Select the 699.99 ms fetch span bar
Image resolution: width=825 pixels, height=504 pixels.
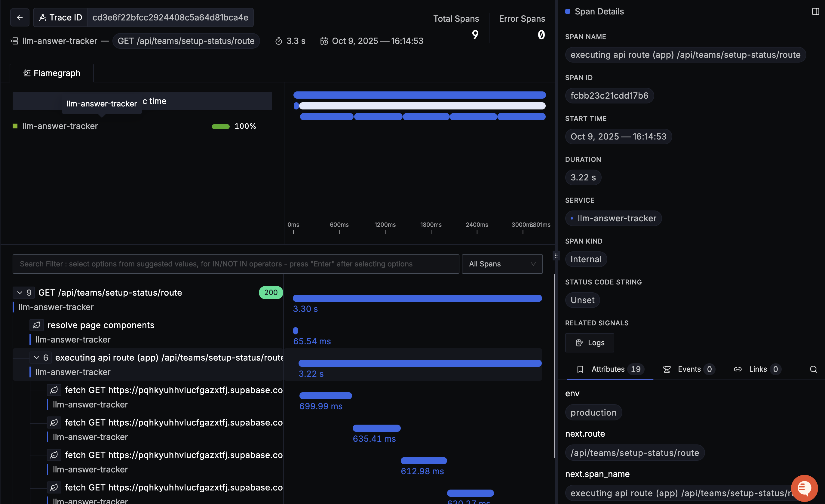pyautogui.click(x=325, y=395)
